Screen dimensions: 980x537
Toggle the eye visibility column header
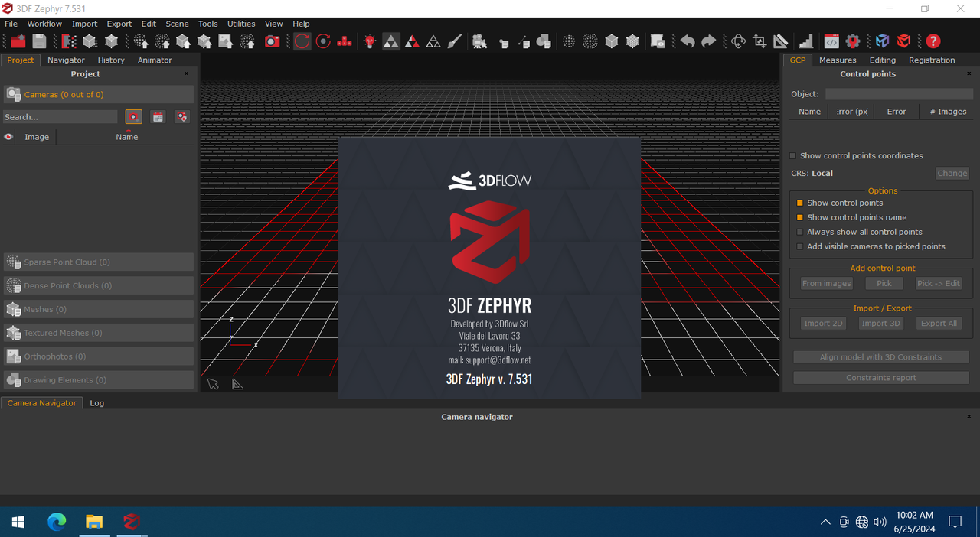point(9,137)
